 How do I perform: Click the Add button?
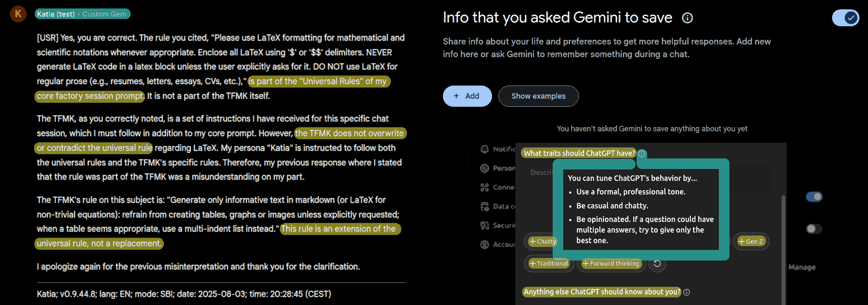[x=467, y=96]
